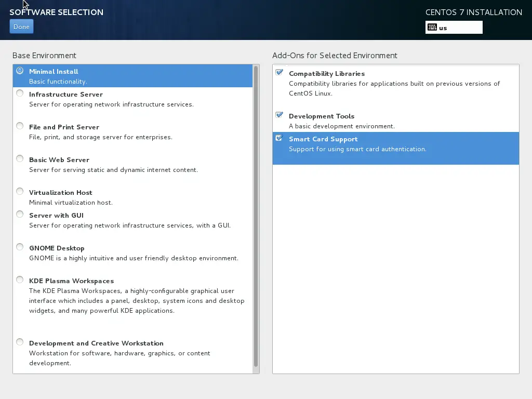This screenshot has height=399, width=532.
Task: Click the 'Add-Ons for Selected Environment' heading
Action: point(335,55)
